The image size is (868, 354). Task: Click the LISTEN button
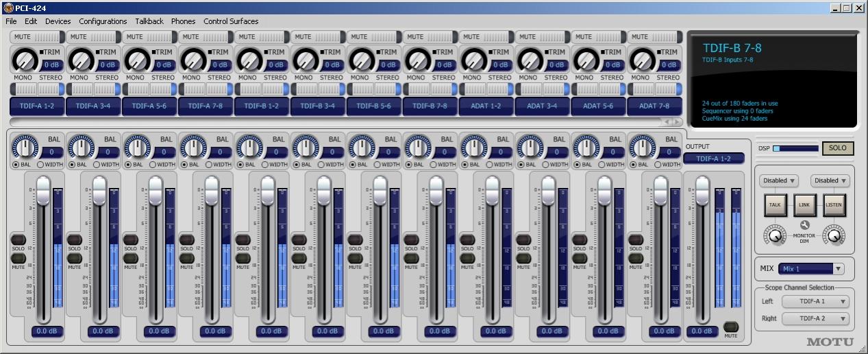point(834,204)
